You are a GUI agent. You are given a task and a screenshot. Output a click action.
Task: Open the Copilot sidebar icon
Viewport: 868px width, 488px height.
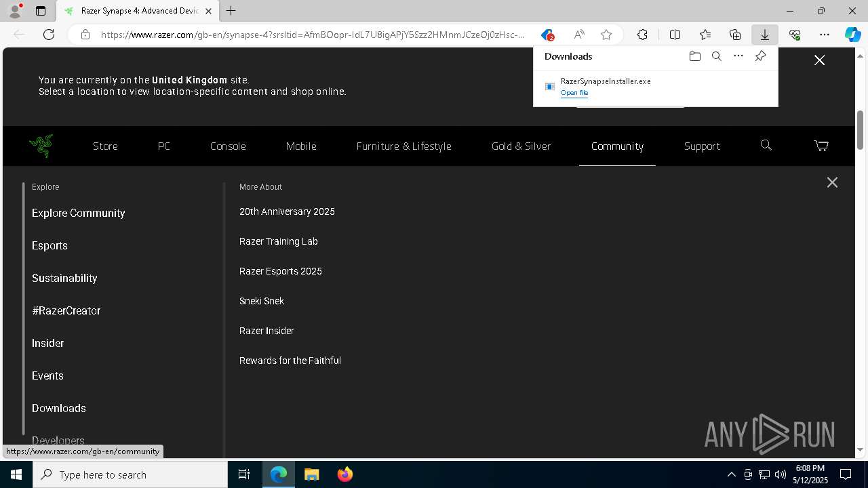852,35
